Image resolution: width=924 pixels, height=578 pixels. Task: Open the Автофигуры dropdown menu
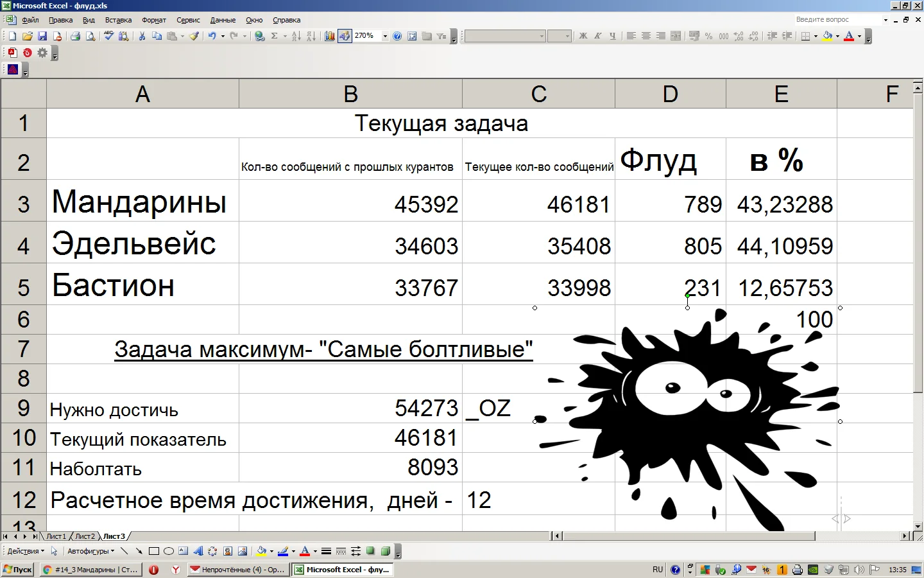(x=90, y=551)
